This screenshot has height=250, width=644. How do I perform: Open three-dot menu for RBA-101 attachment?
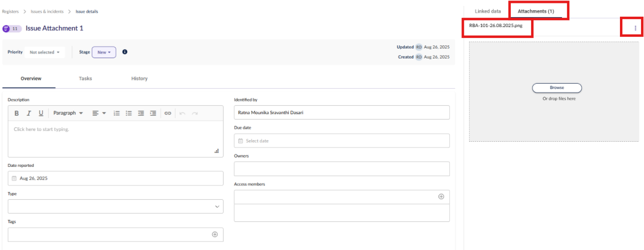click(x=635, y=28)
